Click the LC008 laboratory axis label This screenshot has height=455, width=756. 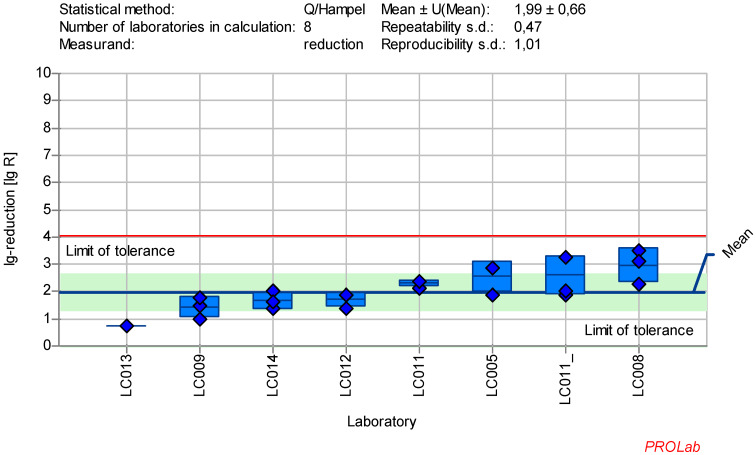tap(639, 375)
